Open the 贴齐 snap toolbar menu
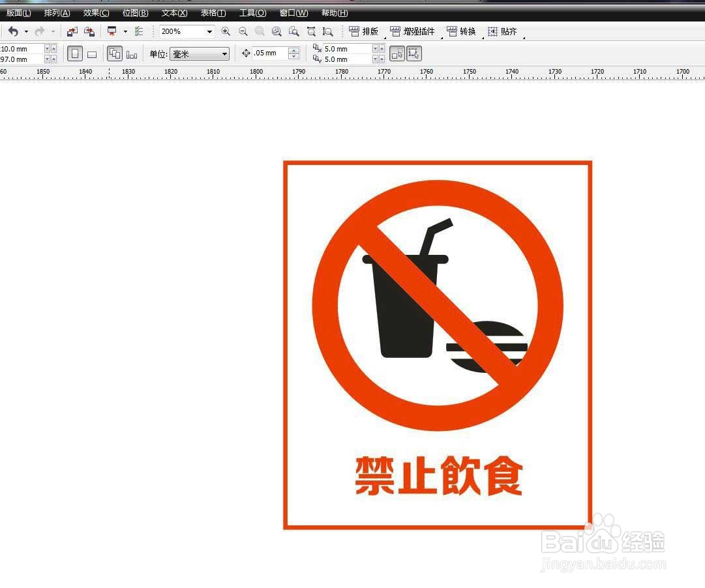 503,31
